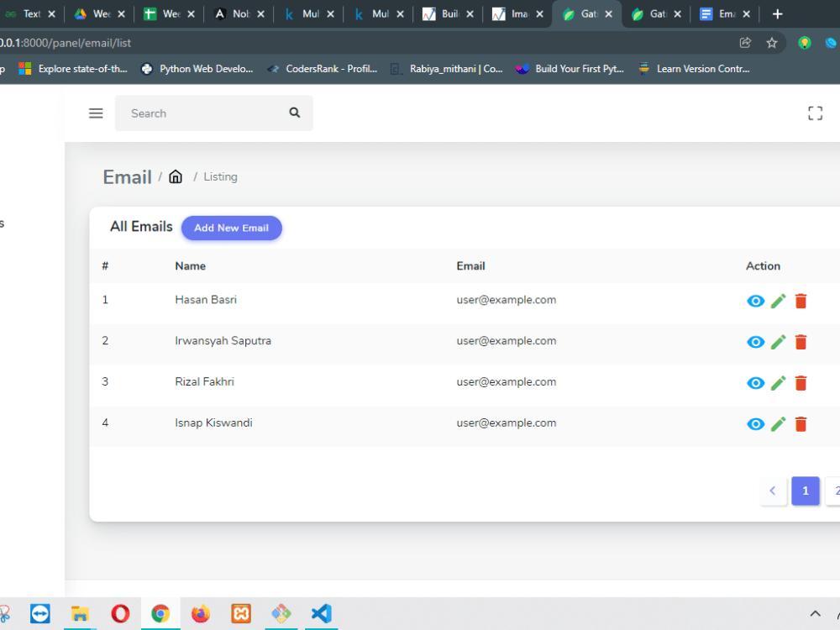Open XAMPP from the taskbar
This screenshot has width=840, height=630.
pyautogui.click(x=241, y=613)
